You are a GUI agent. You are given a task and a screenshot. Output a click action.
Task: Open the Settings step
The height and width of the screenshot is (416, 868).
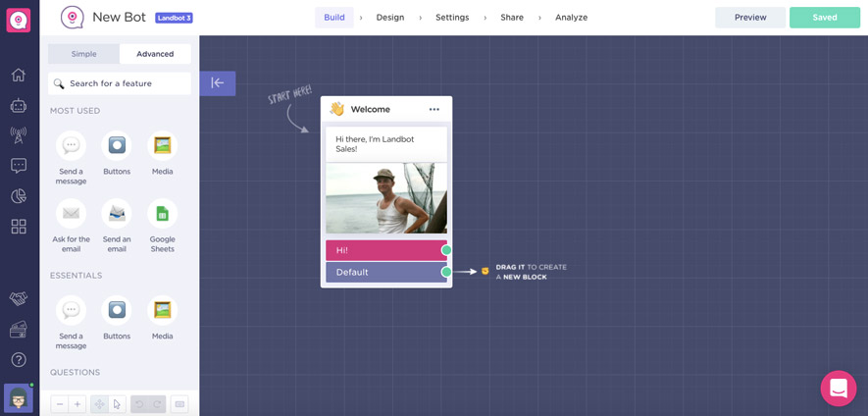(452, 18)
